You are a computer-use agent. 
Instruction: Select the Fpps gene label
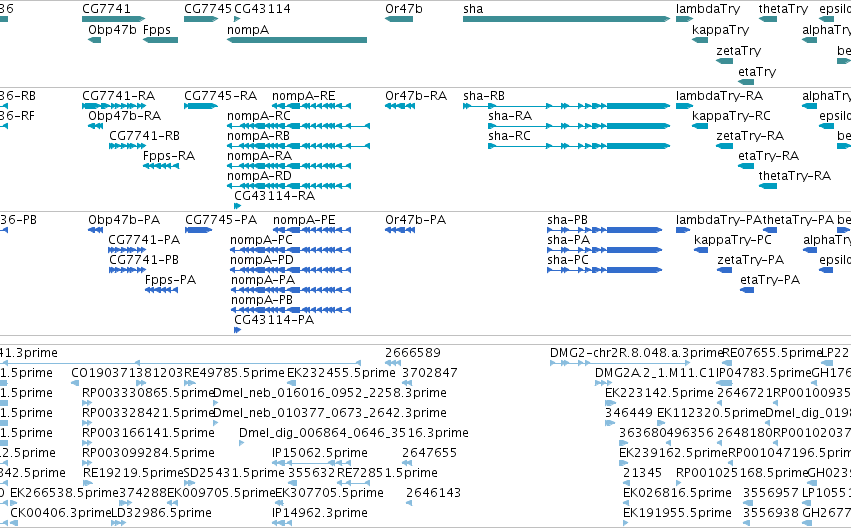click(157, 30)
